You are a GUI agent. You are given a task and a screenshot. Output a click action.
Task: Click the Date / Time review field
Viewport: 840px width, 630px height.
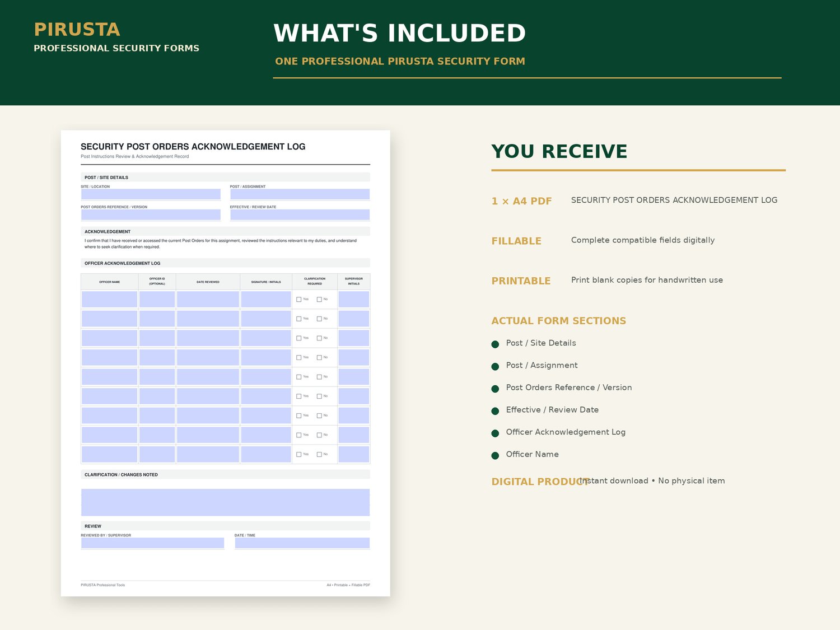302,543
